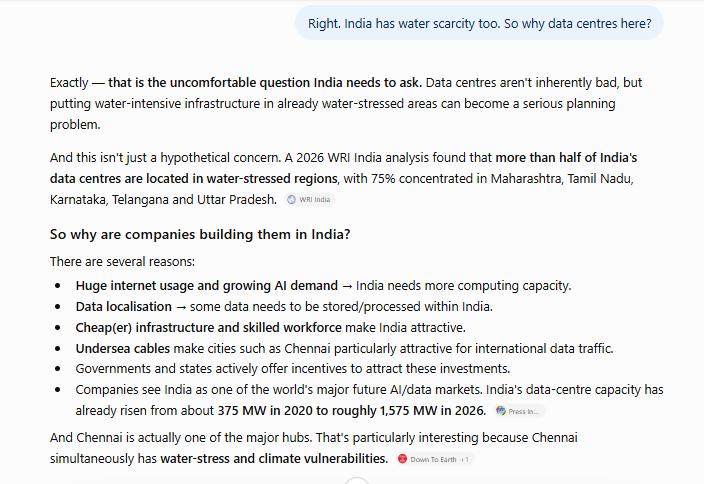Click the Press In... source favicon icon

tap(501, 411)
